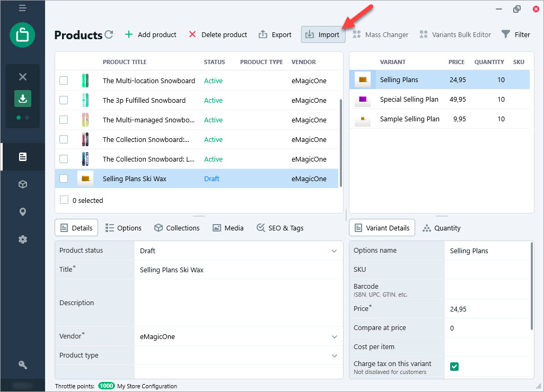Click the variant details vertical scrollbar
The image size is (544, 392).
(531, 286)
